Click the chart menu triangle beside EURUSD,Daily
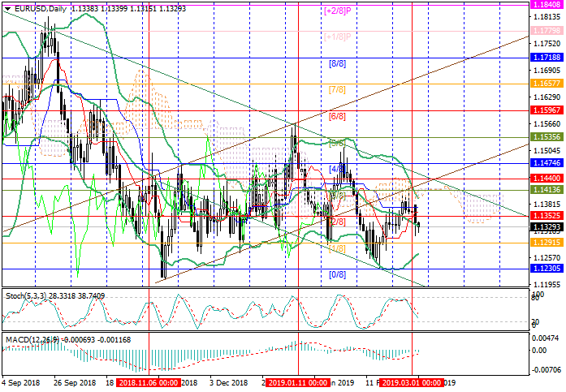 (6, 8)
